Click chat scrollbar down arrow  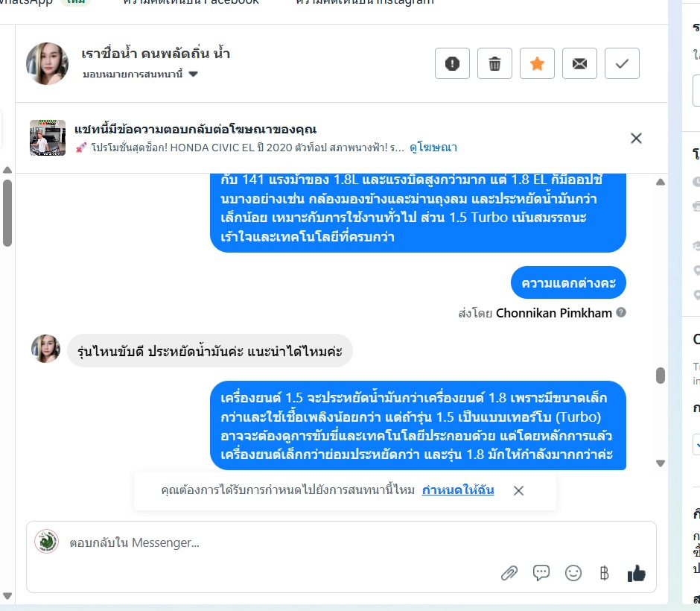[661, 463]
